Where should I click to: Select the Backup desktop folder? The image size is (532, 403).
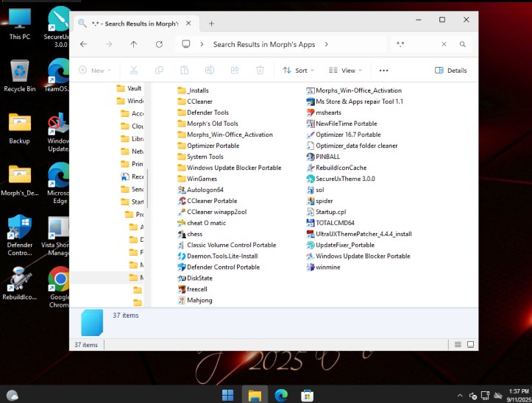click(x=20, y=128)
